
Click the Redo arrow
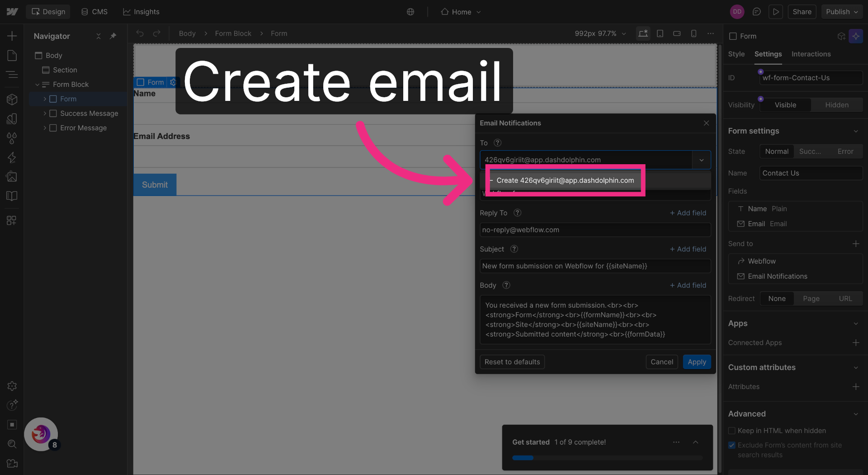156,33
